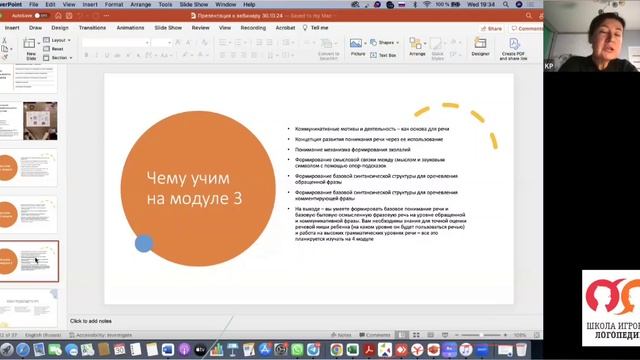The image size is (640, 360).
Task: Open the Designer pane
Action: click(x=480, y=47)
